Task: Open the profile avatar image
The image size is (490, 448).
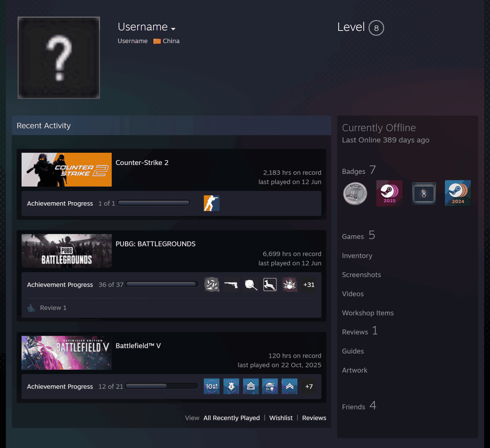Action: (59, 58)
